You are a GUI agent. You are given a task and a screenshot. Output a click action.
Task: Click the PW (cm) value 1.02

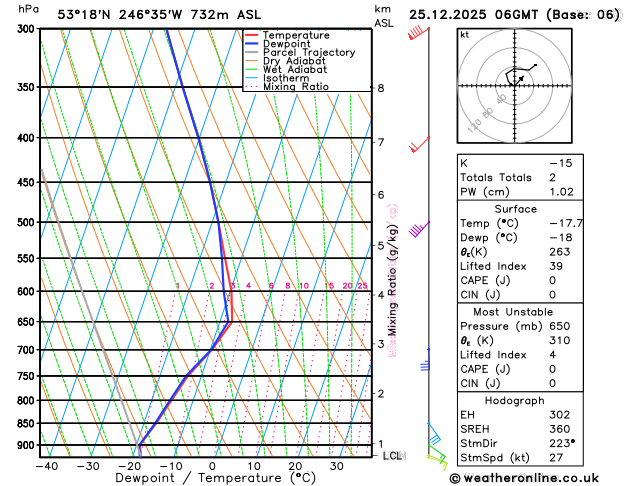coord(561,192)
